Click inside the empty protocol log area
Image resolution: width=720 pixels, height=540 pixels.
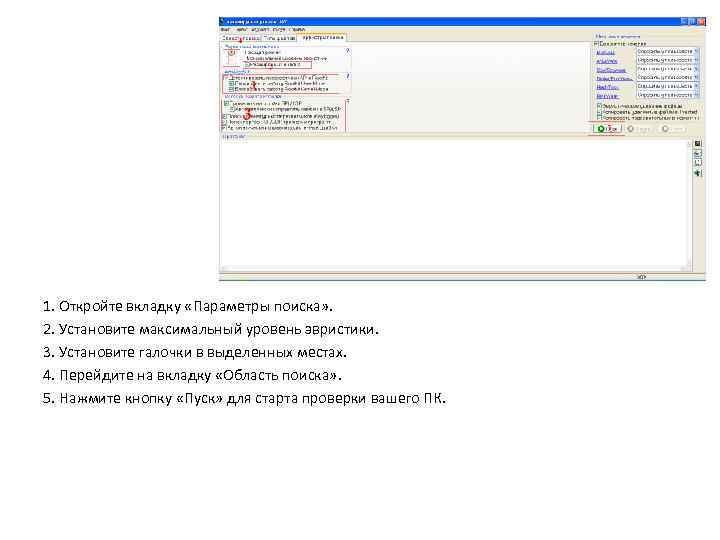[453, 202]
